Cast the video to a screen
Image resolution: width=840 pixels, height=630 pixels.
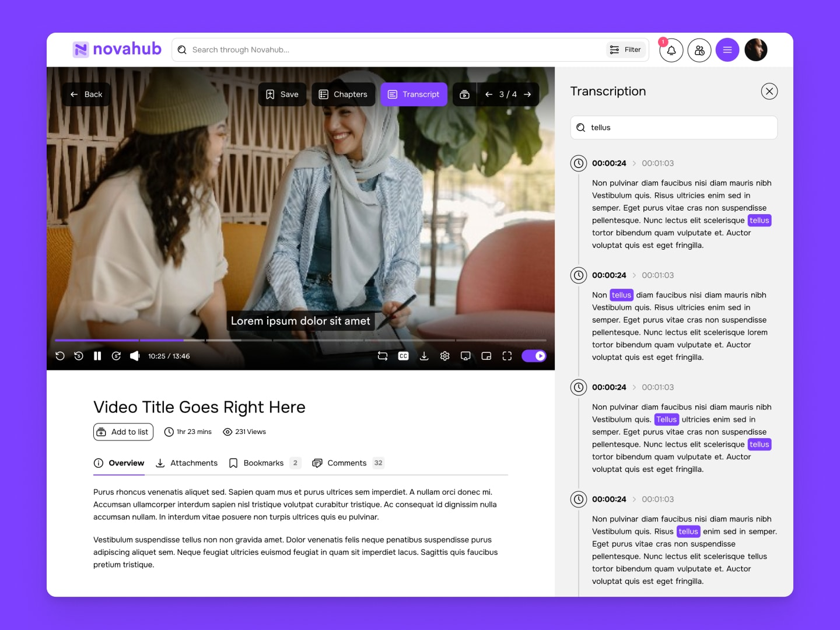[466, 356]
